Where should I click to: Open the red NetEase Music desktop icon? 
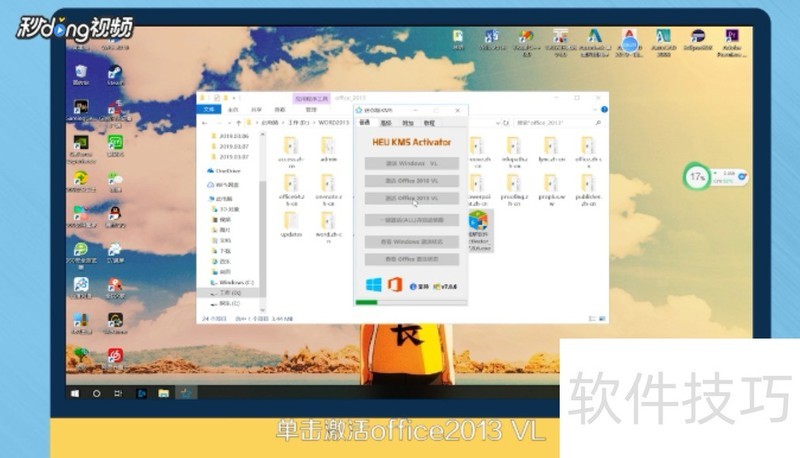(115, 358)
